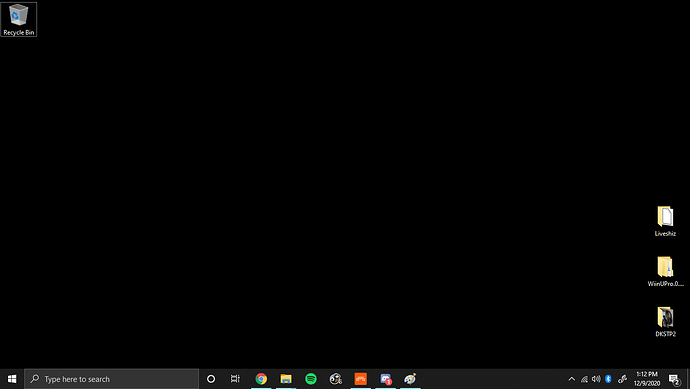Viewport: 690px width, 389px height.
Task: Open the network status tray icon
Action: click(584, 379)
